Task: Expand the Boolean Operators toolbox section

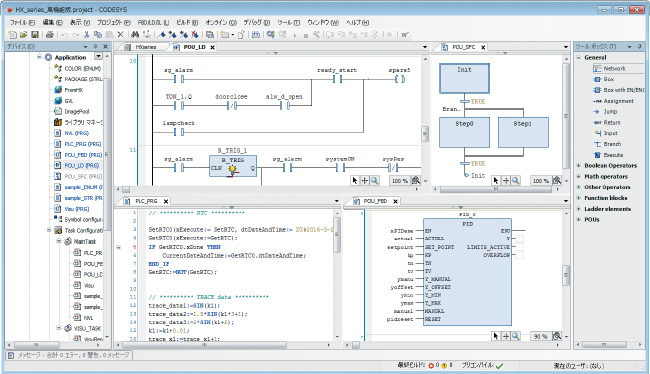Action: tap(579, 165)
